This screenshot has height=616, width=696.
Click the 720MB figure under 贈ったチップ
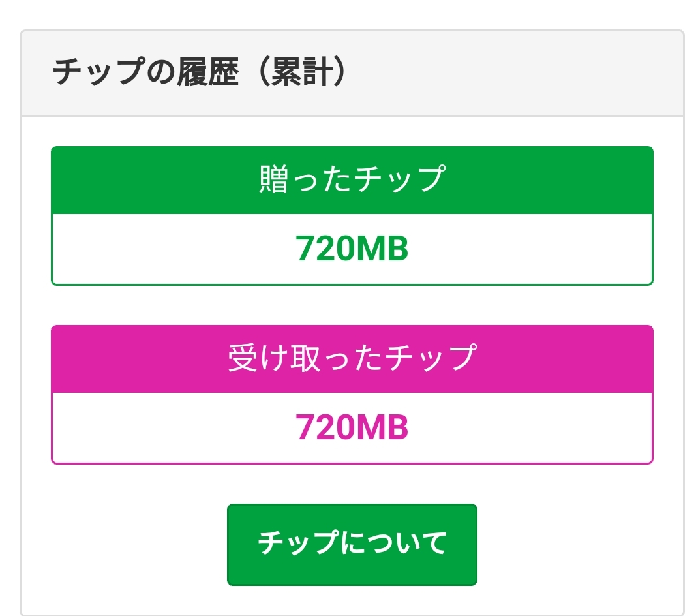coord(352,249)
